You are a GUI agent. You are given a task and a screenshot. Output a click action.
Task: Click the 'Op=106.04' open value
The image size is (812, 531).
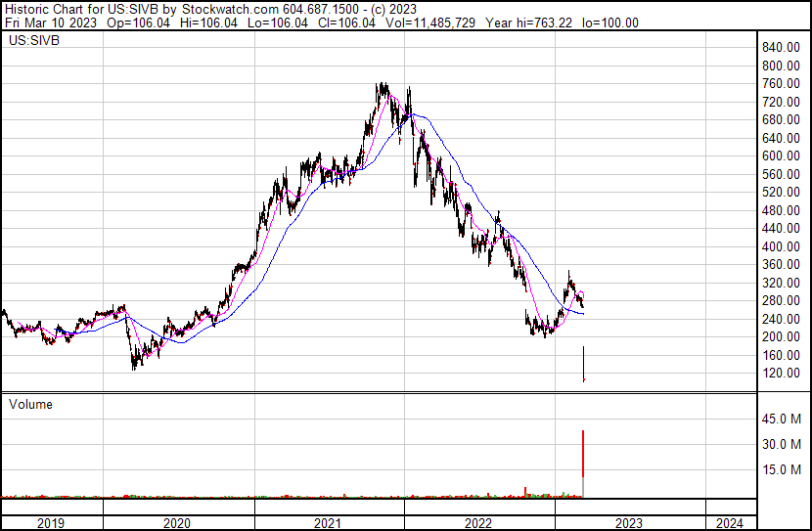point(138,22)
